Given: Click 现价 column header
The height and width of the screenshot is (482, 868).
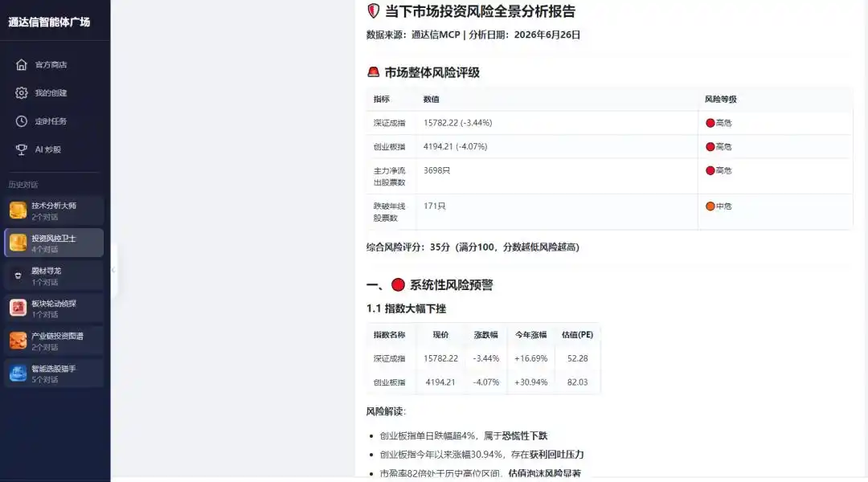Looking at the screenshot, I should 440,335.
